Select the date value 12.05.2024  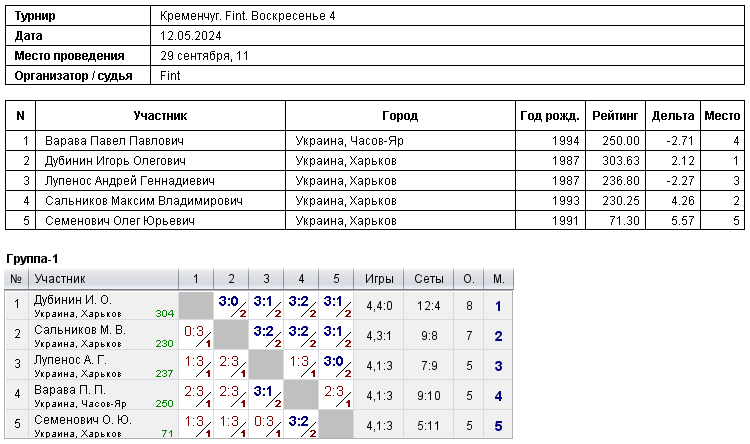click(x=190, y=36)
